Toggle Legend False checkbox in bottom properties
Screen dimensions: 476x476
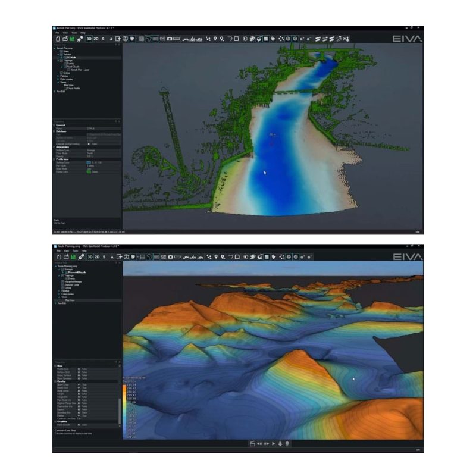click(x=79, y=409)
